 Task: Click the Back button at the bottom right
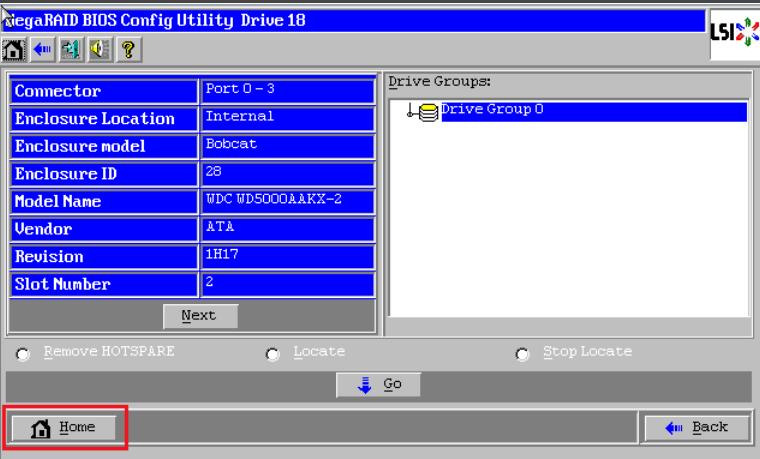coord(697,427)
